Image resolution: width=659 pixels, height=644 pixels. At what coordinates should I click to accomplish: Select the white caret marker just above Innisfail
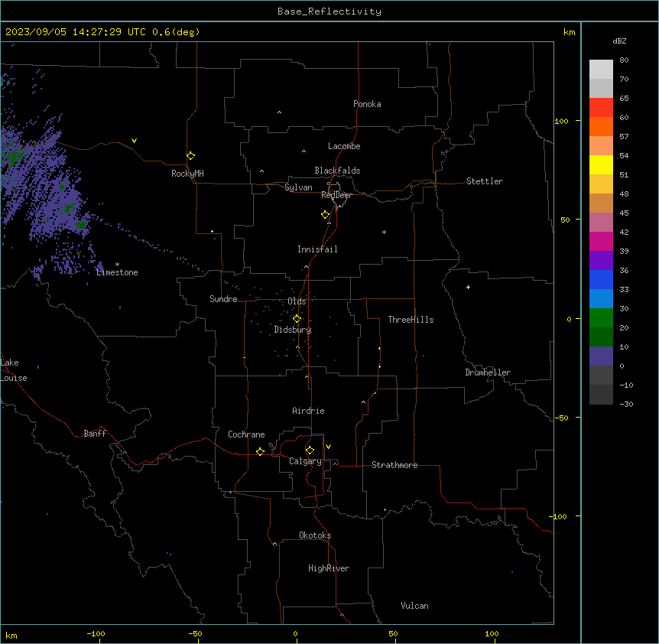(x=329, y=223)
